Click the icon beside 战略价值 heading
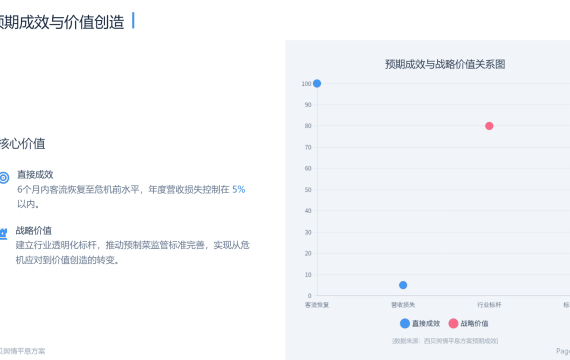 [3, 233]
